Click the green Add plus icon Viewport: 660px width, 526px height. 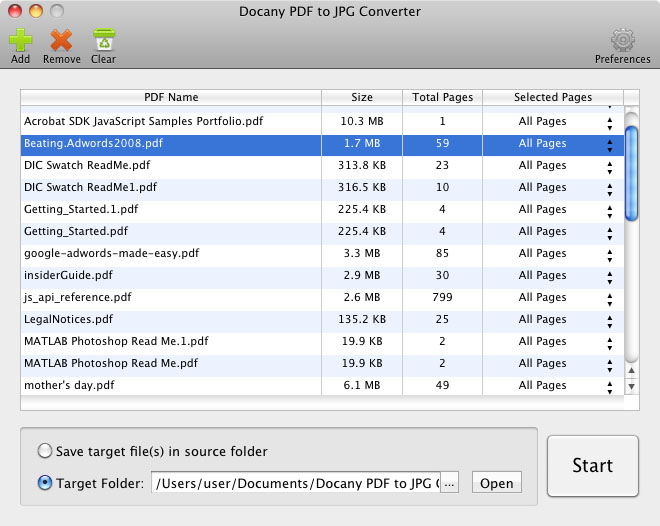20,40
